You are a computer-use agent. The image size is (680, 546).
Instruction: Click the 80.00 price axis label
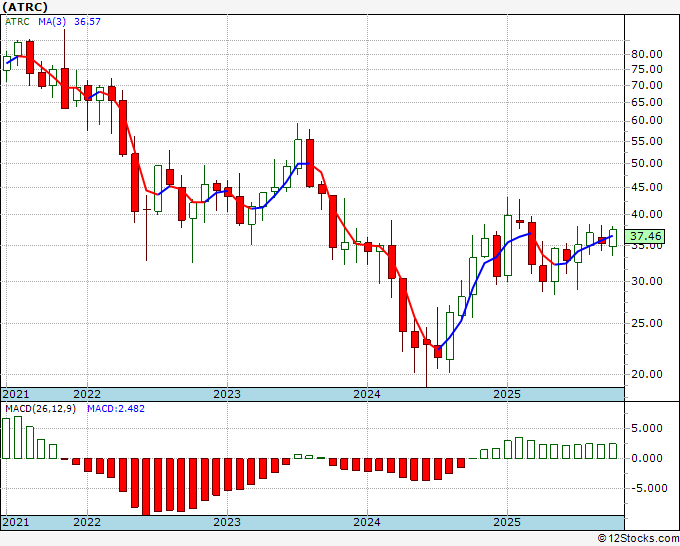coord(647,54)
